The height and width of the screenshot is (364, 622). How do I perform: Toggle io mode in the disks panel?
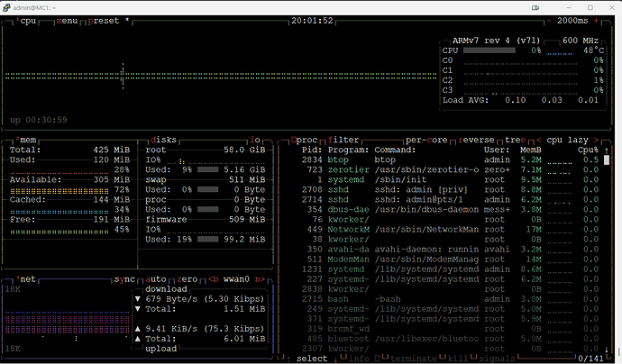[255, 140]
